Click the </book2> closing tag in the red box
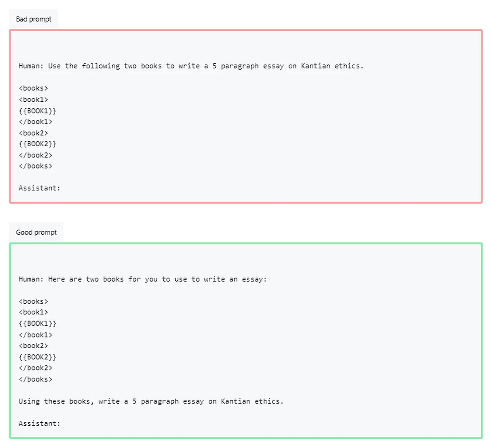The height and width of the screenshot is (448, 491). point(35,155)
